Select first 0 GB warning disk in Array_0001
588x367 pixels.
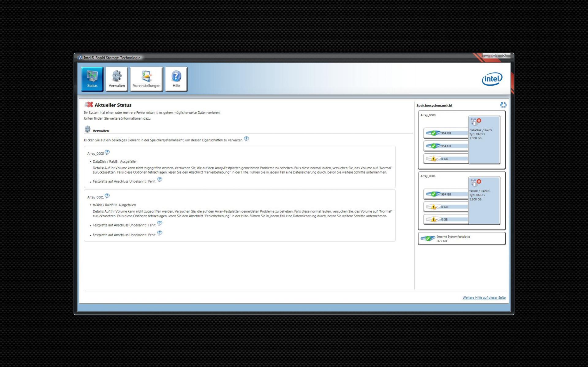(446, 207)
